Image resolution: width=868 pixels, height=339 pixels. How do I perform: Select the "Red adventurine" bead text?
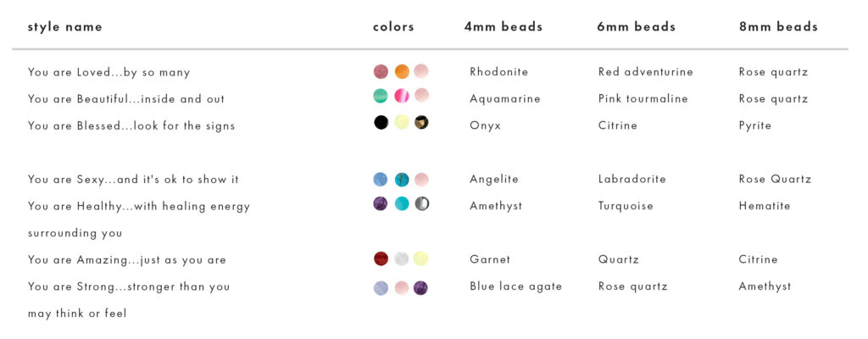tap(645, 72)
